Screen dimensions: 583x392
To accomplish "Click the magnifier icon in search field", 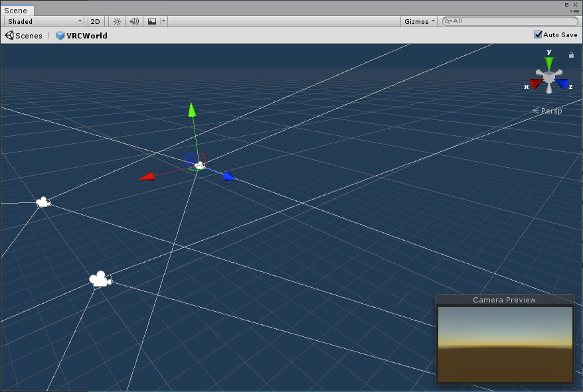I will tap(448, 21).
